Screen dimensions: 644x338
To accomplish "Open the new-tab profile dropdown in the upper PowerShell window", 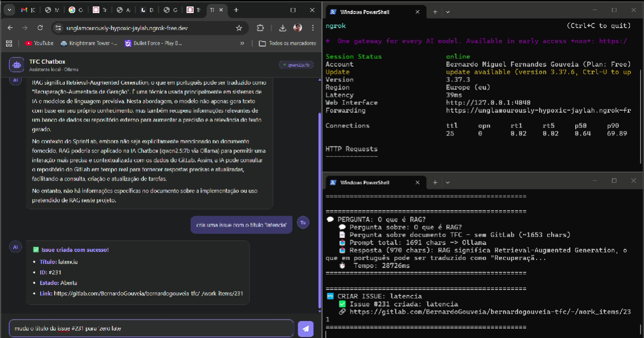I will (448, 12).
